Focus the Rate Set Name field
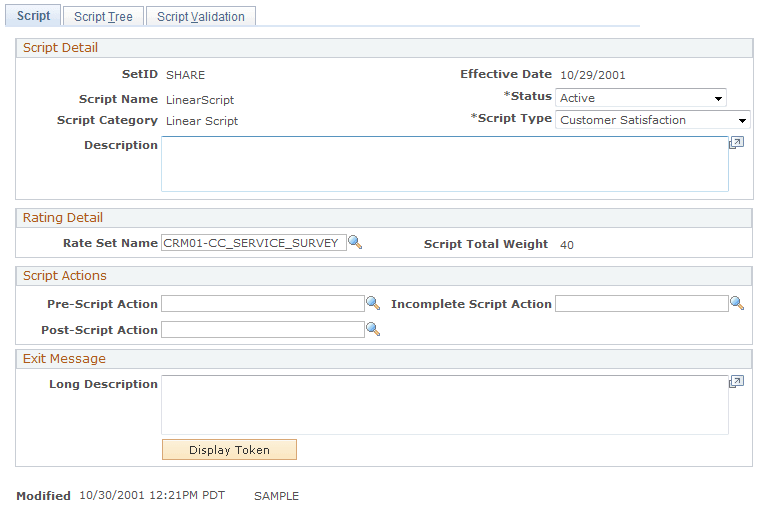 coord(254,242)
